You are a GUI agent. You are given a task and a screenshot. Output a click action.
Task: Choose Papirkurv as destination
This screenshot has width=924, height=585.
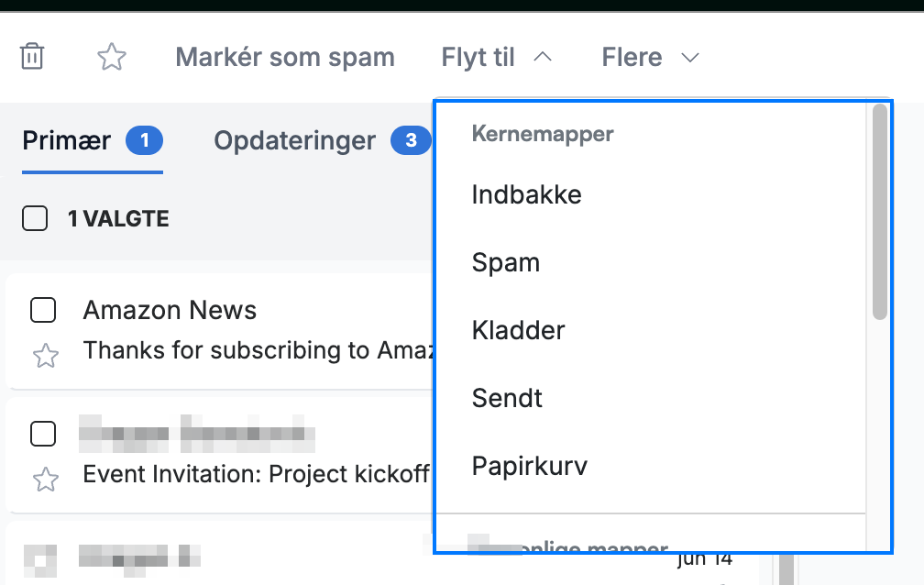(x=651, y=466)
